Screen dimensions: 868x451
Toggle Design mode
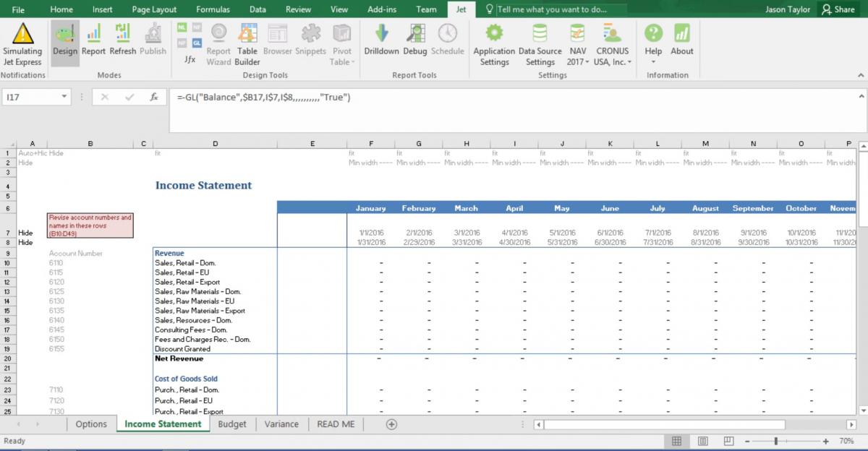point(64,40)
